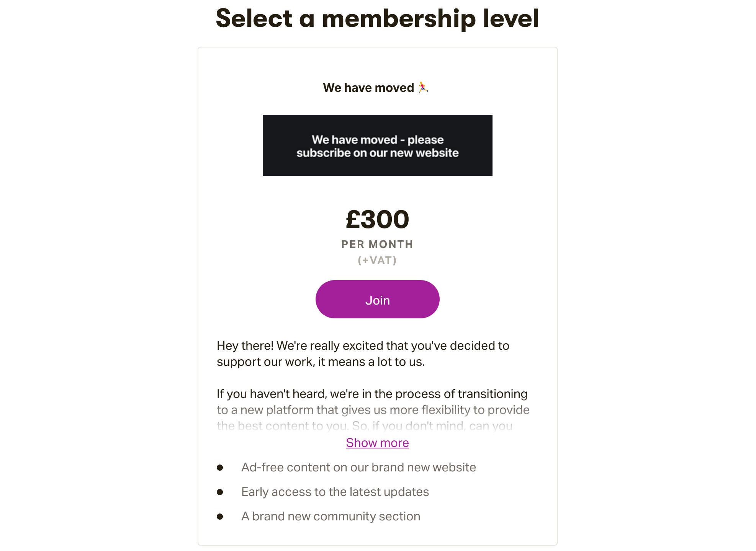The width and height of the screenshot is (756, 551).
Task: Click 'Ad-free content on our brand new website'
Action: (358, 467)
